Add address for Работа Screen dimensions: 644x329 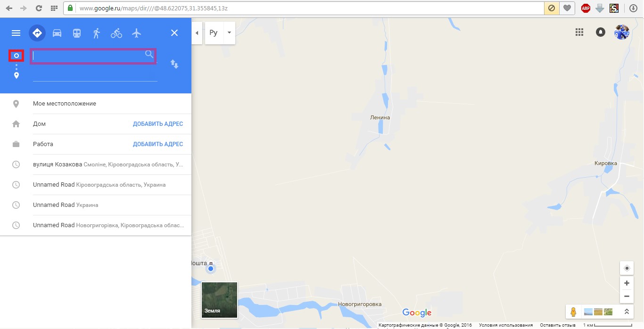point(158,144)
